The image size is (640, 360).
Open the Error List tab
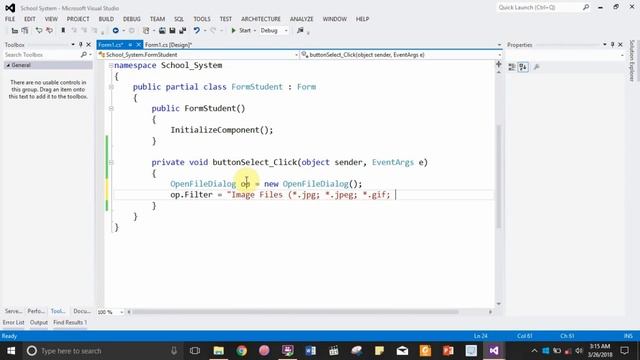pyautogui.click(x=13, y=322)
